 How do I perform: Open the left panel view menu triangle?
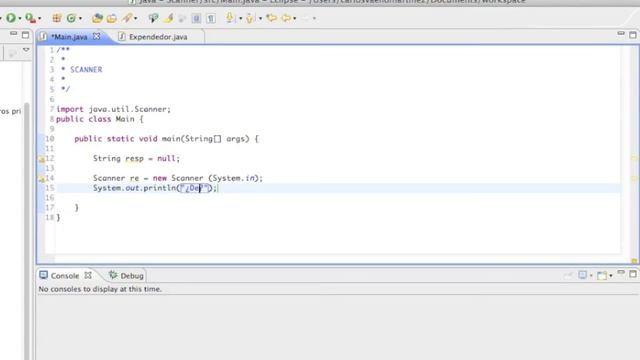[x=26, y=49]
